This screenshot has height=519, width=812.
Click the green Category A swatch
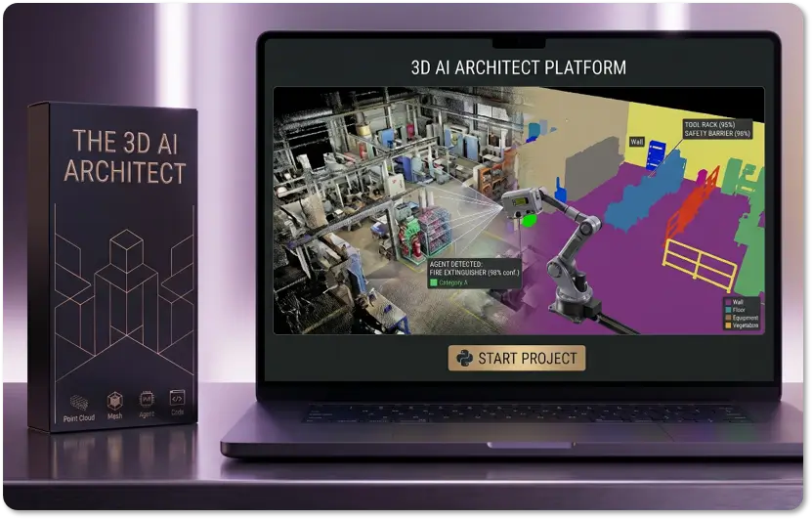434,282
